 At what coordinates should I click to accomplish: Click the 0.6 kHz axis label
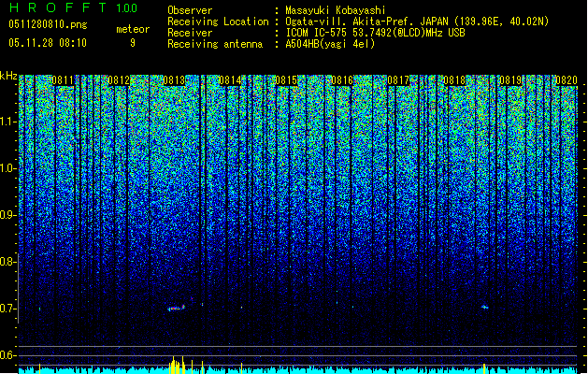tap(8, 355)
